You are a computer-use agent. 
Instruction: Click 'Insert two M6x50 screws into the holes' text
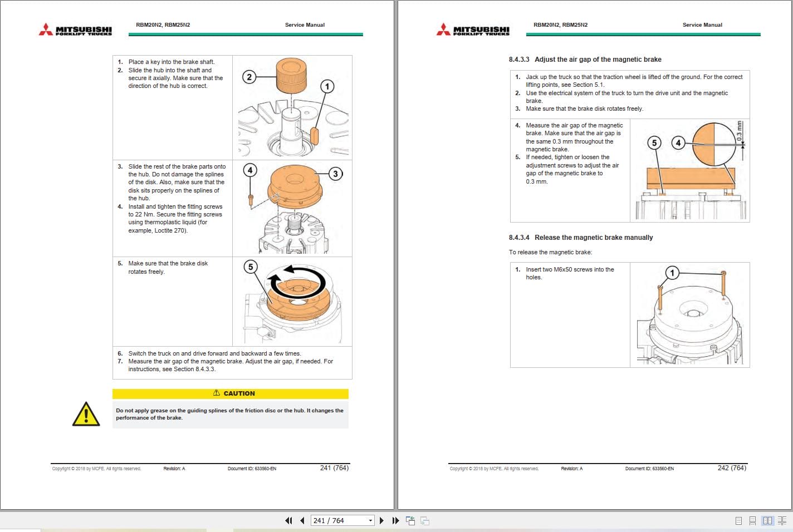click(570, 273)
